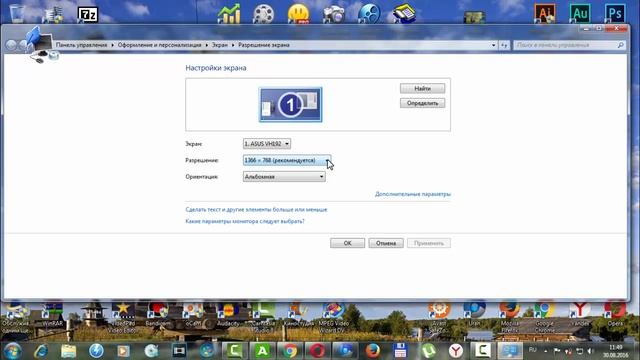
Task: Open Firefox from taskbar
Action: tap(372, 351)
